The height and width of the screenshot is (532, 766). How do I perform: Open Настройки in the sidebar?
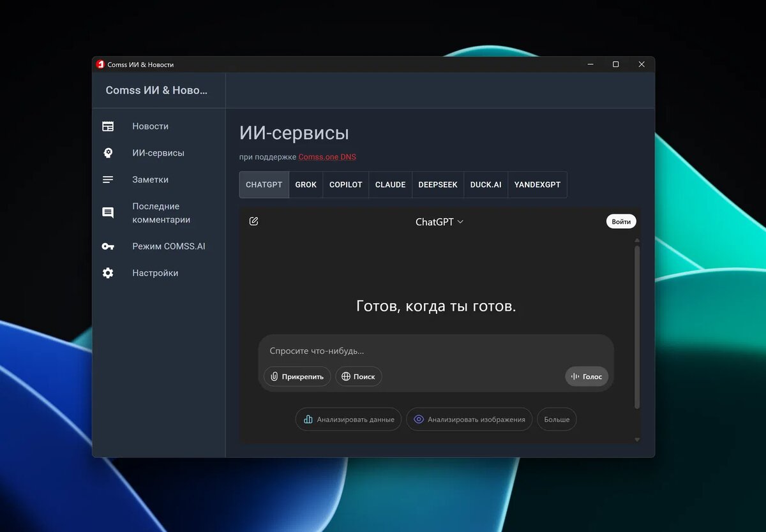[155, 273]
